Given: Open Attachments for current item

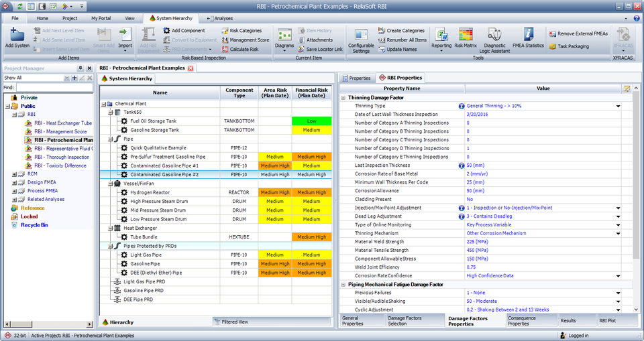Looking at the screenshot, I should coord(315,40).
